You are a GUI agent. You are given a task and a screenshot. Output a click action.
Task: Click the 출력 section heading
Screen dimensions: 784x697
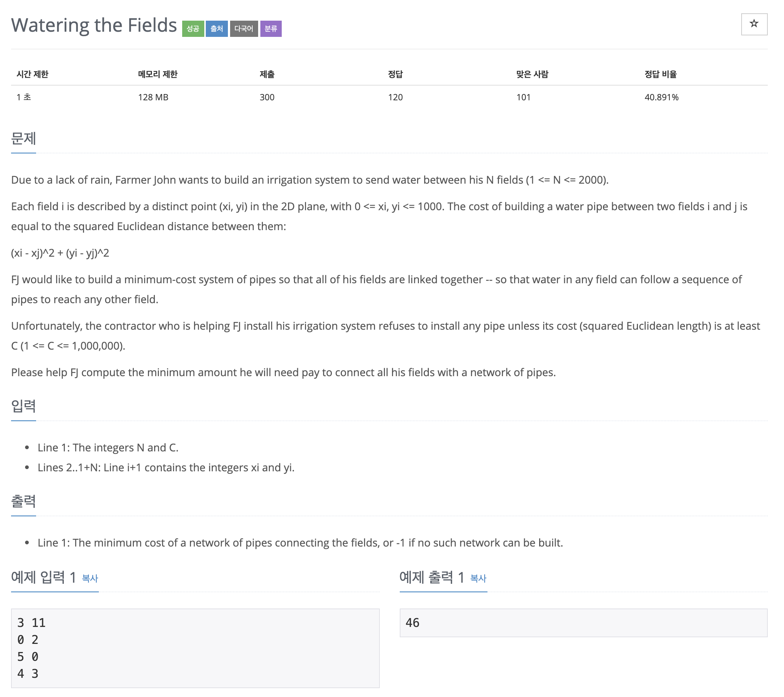[23, 501]
